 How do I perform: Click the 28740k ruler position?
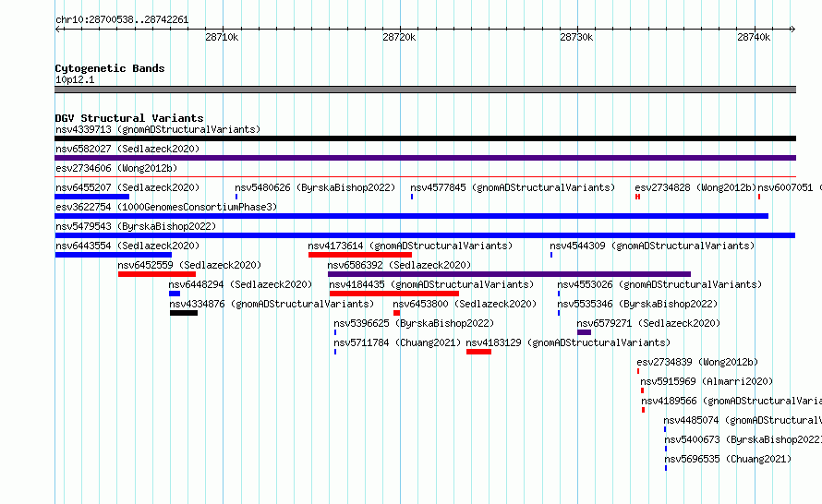click(x=754, y=37)
